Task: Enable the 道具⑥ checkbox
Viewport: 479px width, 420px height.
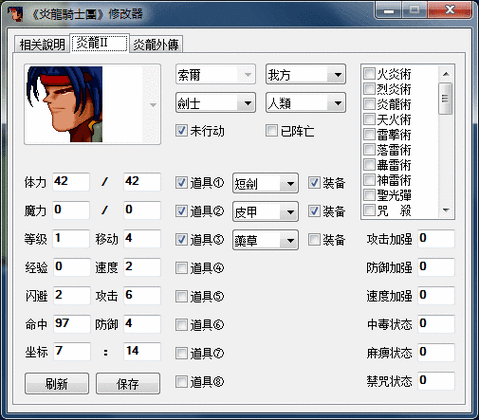Action: (182, 324)
